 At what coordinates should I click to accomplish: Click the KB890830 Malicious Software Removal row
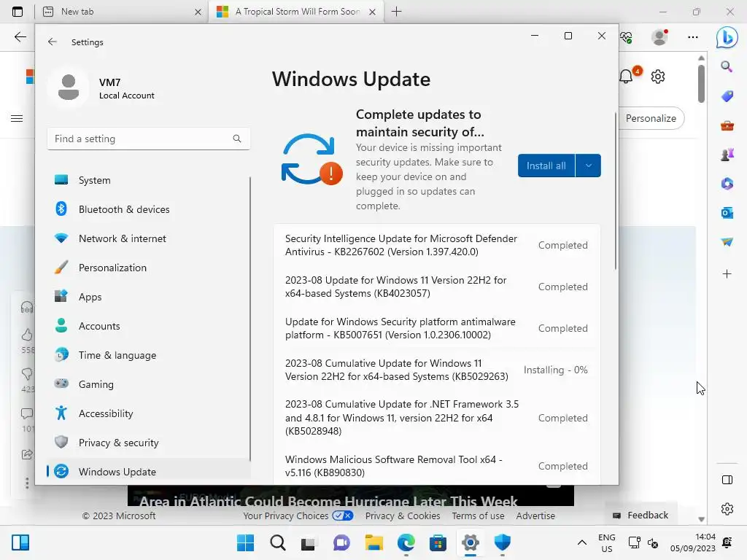click(436, 466)
